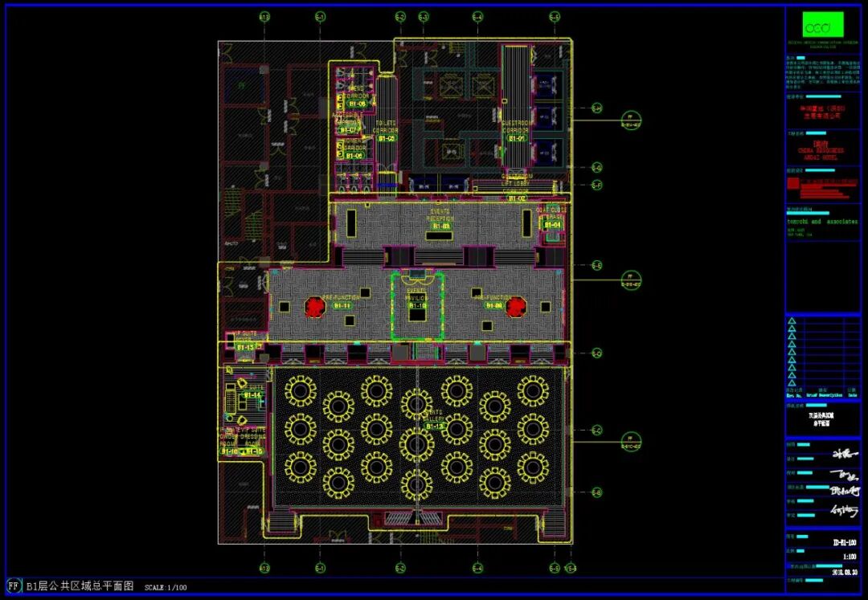Click room tag B1-12 in events gallery
The height and width of the screenshot is (600, 868).
click(435, 427)
